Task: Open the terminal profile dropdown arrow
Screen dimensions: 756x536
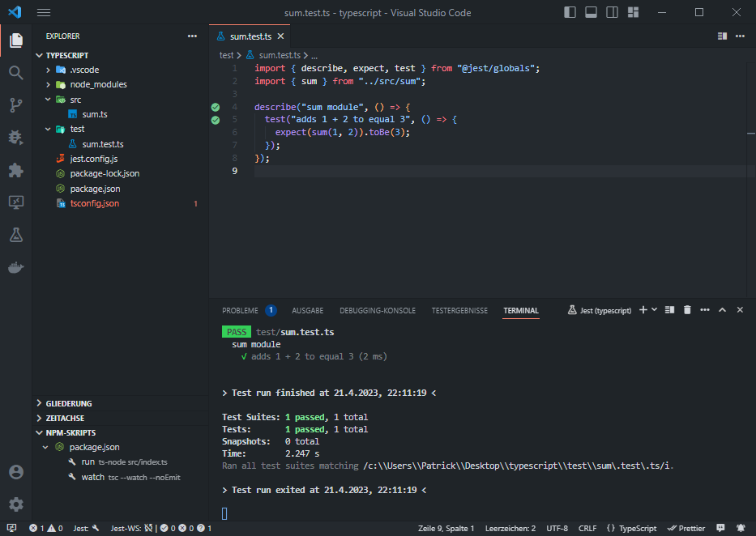Action: 652,309
